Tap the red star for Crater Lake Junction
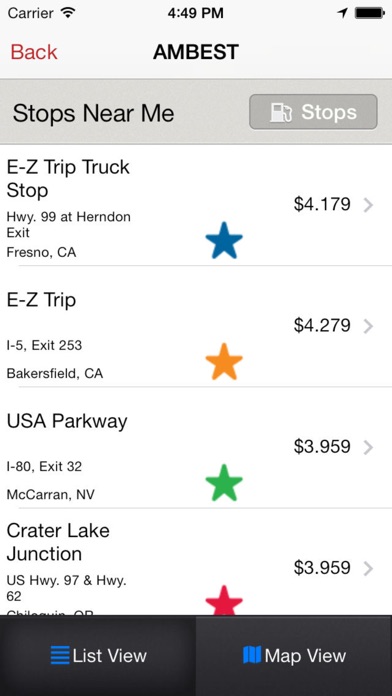Viewport: 392px width, 696px height. click(x=224, y=600)
